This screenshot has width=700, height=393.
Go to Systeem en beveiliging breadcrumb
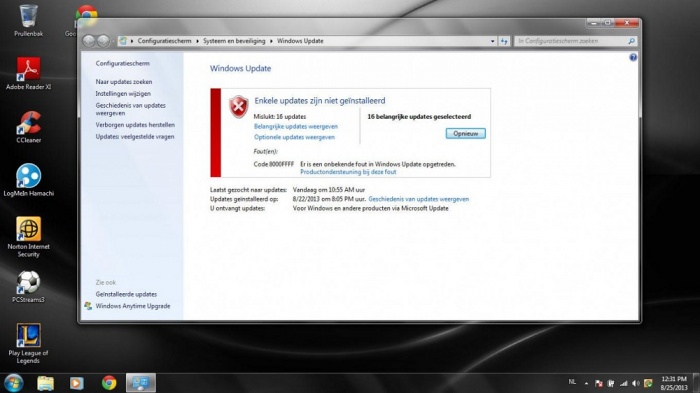[x=234, y=41]
